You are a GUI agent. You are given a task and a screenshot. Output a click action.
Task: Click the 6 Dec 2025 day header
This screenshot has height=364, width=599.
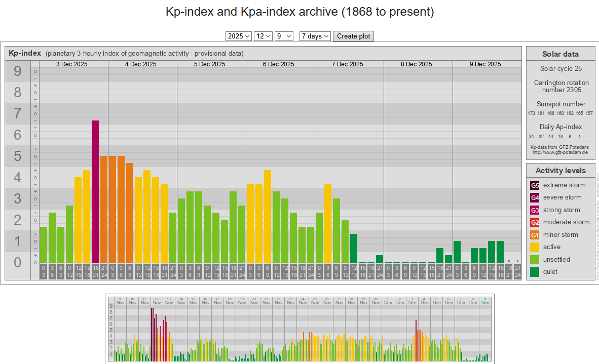(x=278, y=64)
